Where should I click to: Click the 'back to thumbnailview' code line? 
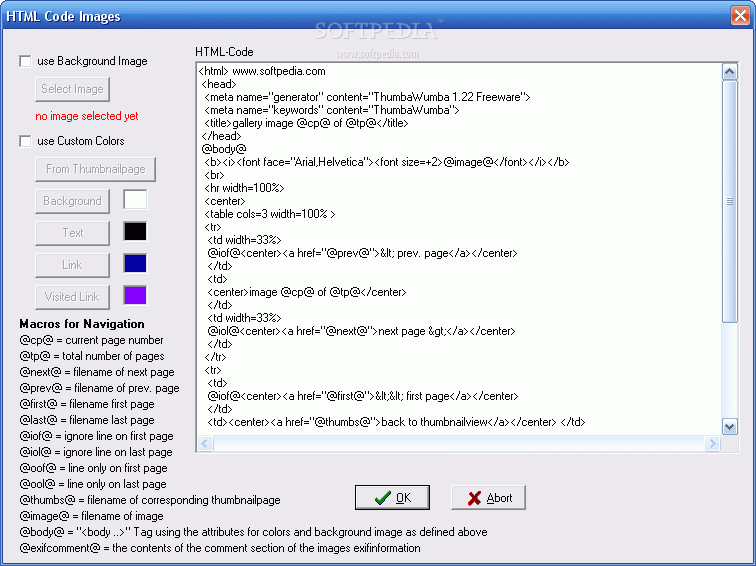pos(396,422)
